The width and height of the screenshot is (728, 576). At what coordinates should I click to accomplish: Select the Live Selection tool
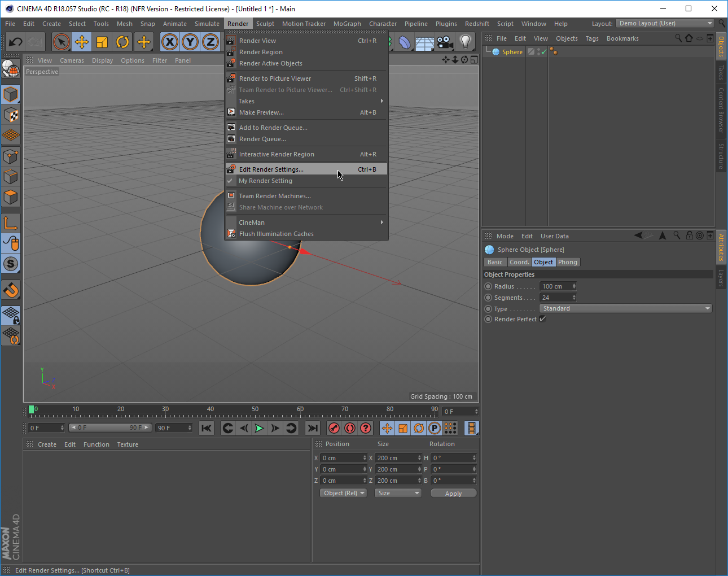click(61, 42)
